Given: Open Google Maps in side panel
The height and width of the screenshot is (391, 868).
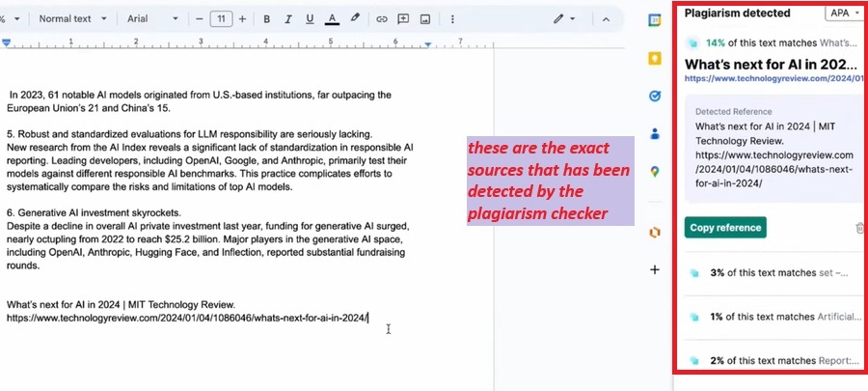Looking at the screenshot, I should pyautogui.click(x=655, y=171).
